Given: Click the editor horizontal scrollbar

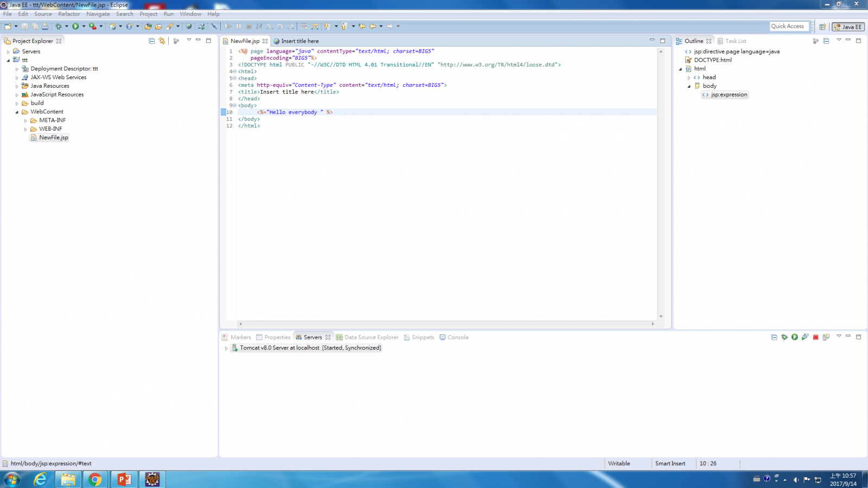Looking at the screenshot, I should (x=446, y=324).
